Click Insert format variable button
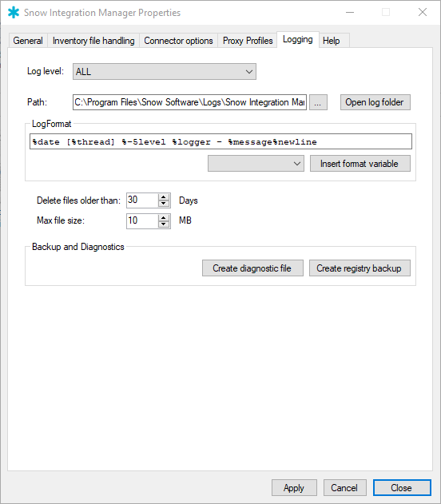 [x=360, y=164]
